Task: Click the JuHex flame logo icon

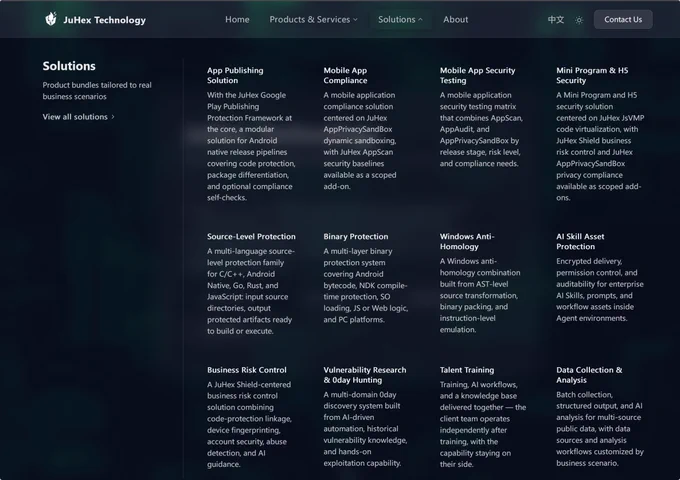Action: (51, 19)
